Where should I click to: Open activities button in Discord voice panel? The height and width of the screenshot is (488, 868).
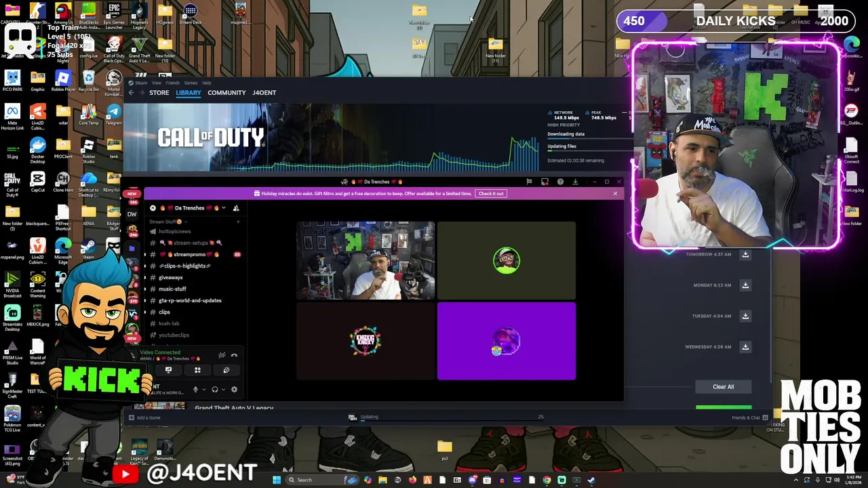[197, 370]
